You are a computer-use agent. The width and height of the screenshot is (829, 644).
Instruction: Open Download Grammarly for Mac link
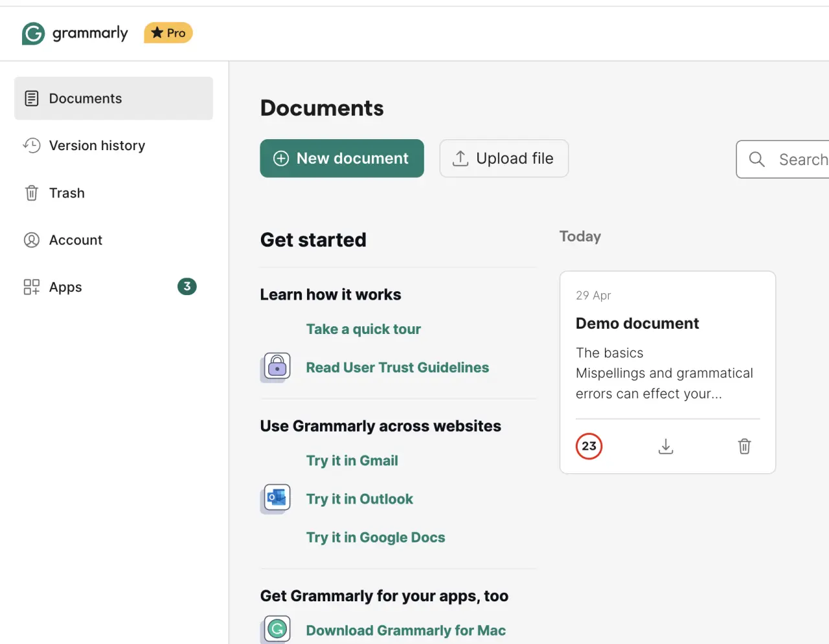coord(406,630)
